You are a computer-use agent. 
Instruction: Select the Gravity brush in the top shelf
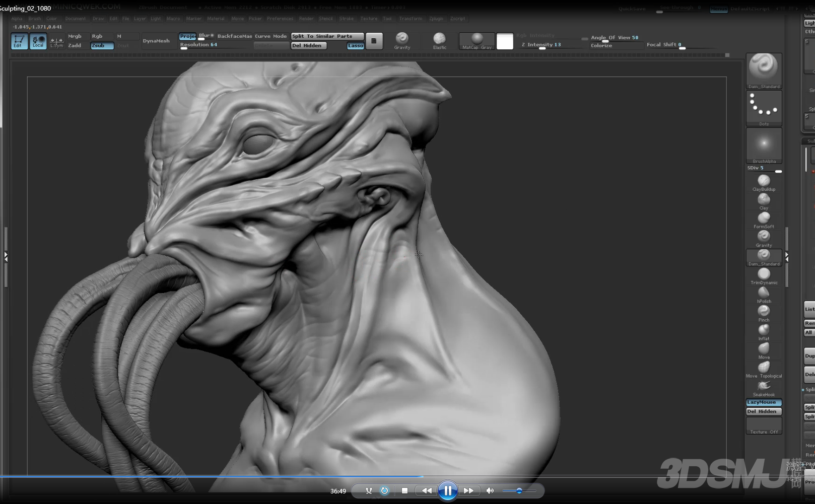[402, 41]
